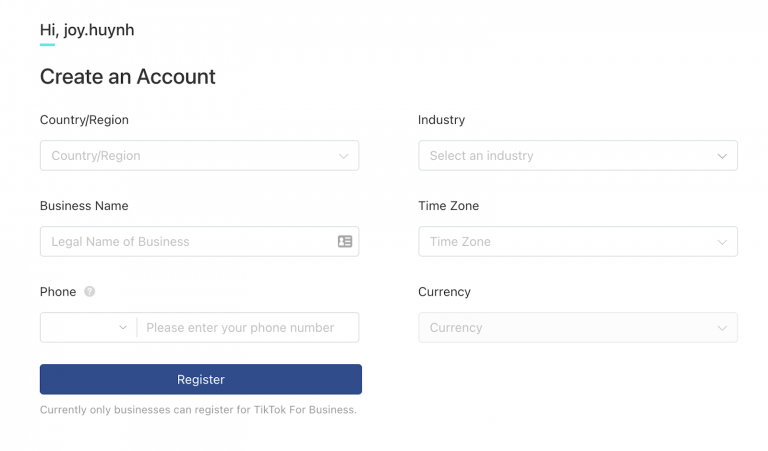Focus the Legal Name of Business field
The image size is (768, 451).
point(190,242)
